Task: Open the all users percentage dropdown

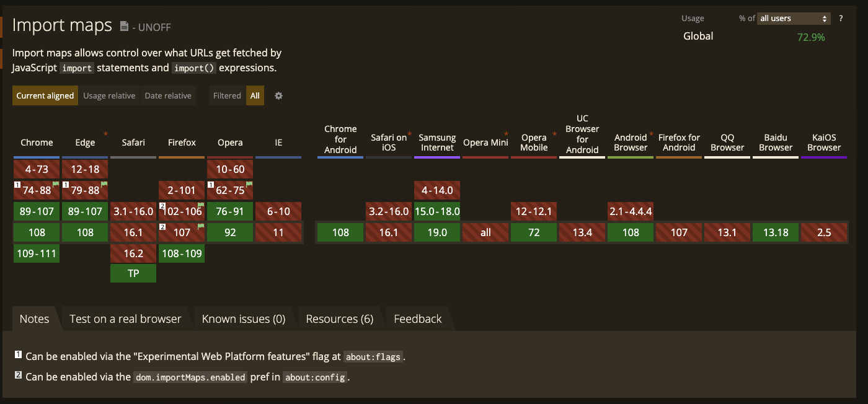Action: (x=793, y=18)
